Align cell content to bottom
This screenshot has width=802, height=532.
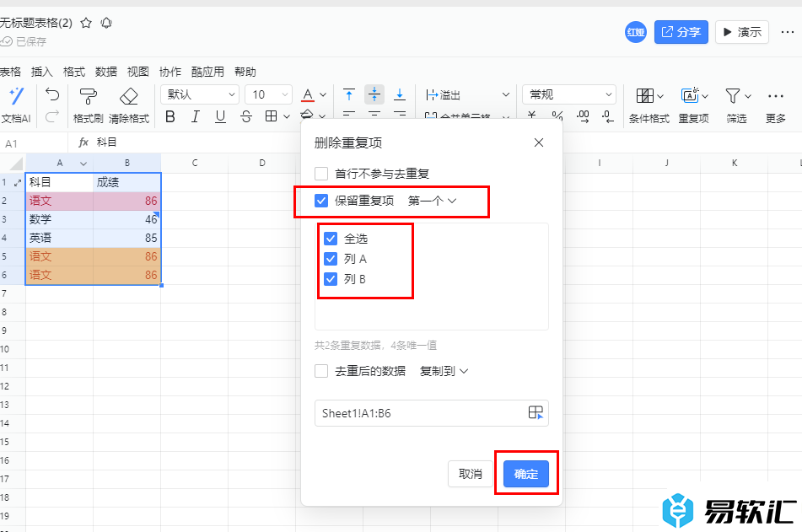pyautogui.click(x=400, y=94)
